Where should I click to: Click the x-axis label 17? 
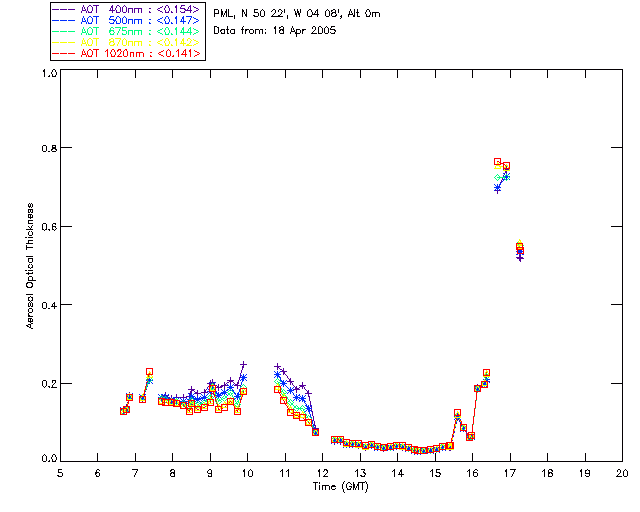[510, 473]
